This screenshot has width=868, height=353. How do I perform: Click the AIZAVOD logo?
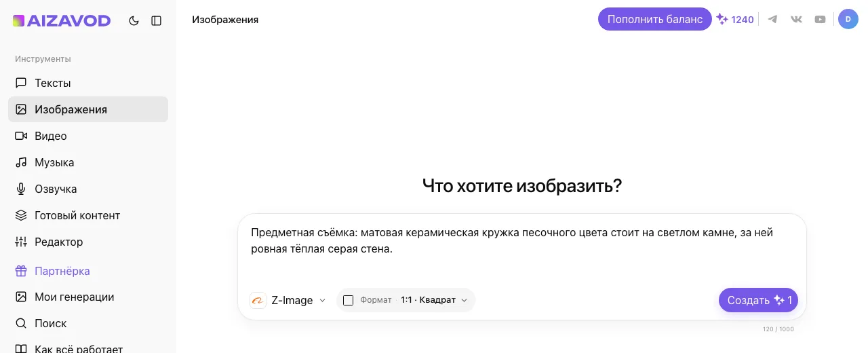62,21
